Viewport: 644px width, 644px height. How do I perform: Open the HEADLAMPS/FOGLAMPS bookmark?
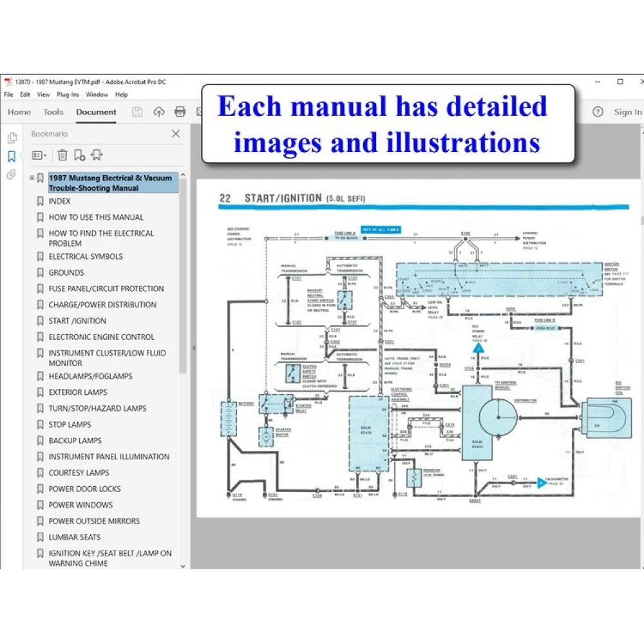coord(90,376)
